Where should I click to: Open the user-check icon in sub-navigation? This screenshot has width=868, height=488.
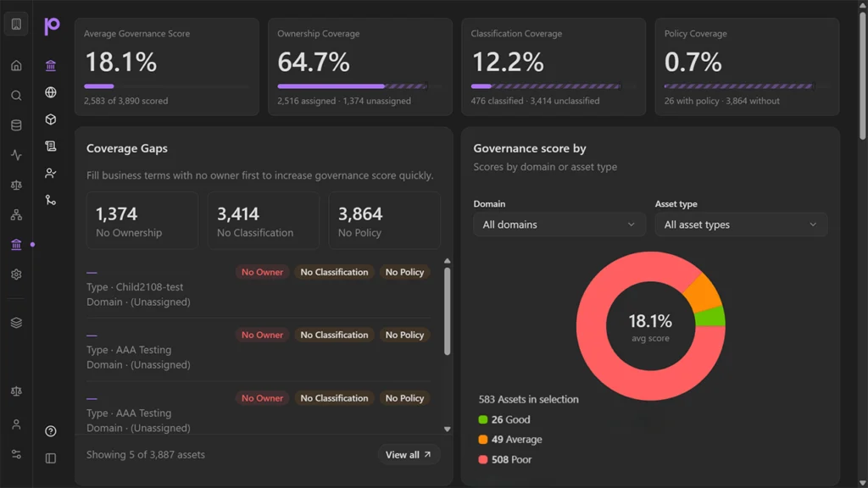point(50,173)
